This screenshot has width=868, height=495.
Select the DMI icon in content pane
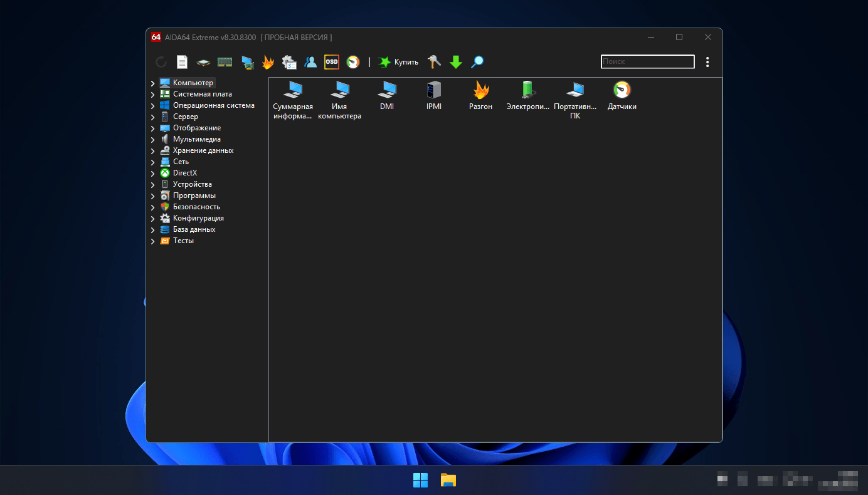click(x=387, y=96)
